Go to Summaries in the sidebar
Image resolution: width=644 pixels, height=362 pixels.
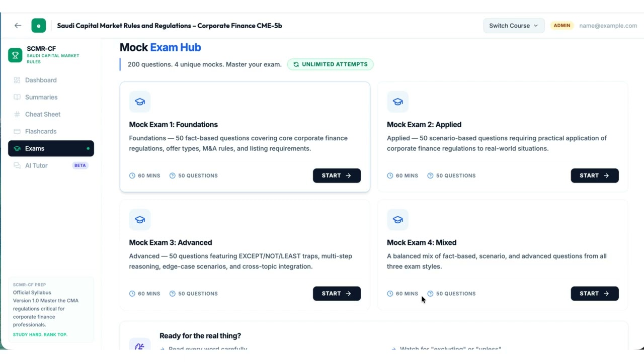coord(41,97)
